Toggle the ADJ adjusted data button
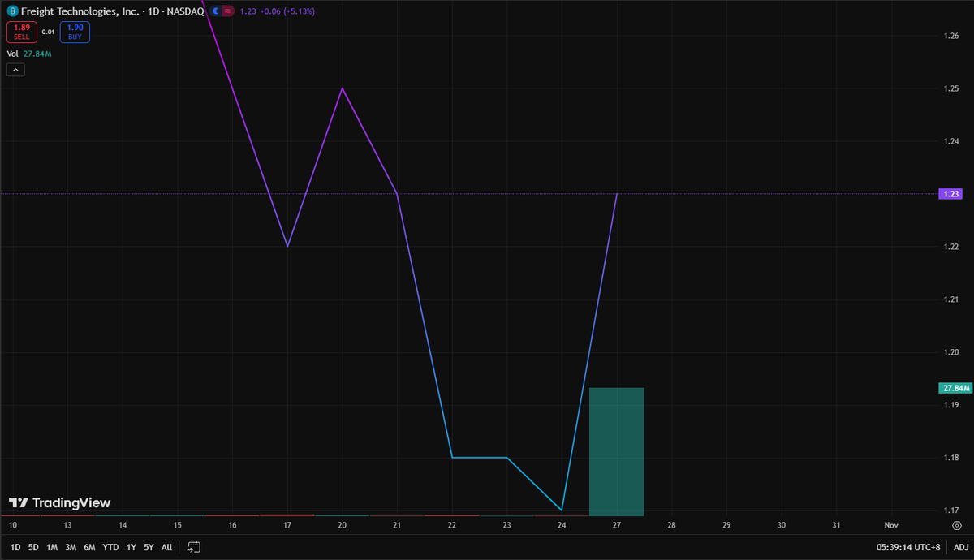974x560 pixels. pyautogui.click(x=961, y=547)
